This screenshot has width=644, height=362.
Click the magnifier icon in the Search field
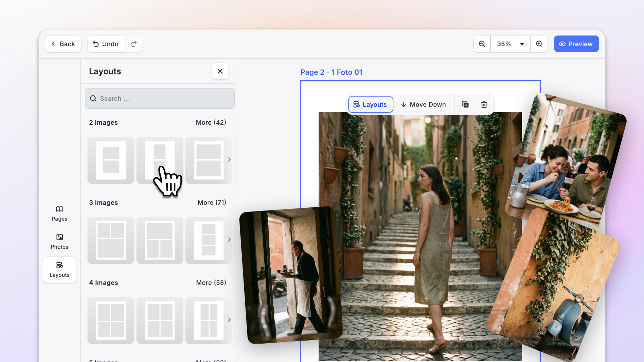coord(93,99)
